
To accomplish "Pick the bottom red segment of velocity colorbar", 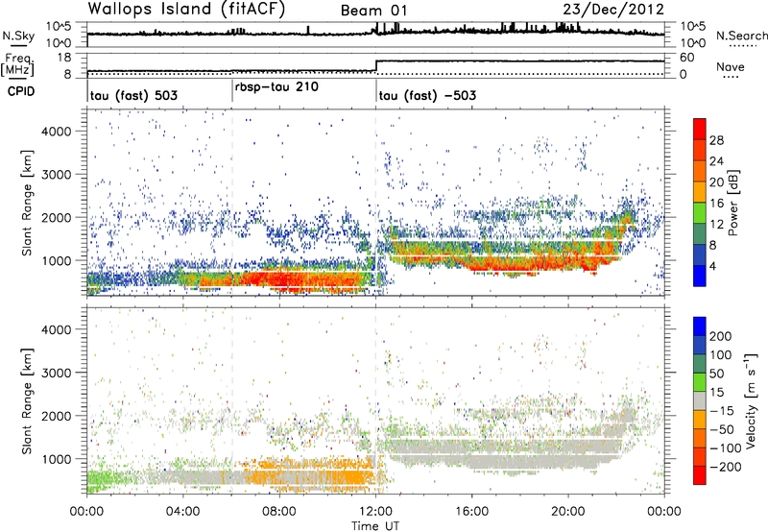I will 700,475.
